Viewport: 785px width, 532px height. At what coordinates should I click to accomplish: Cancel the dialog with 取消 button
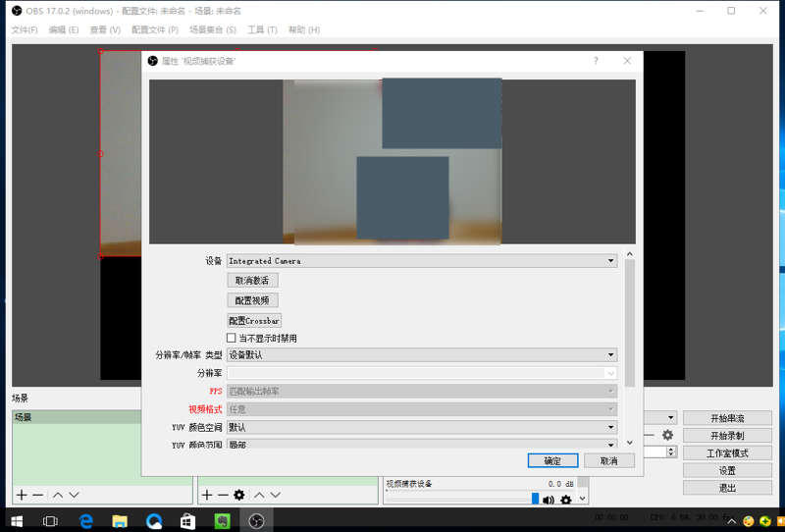coord(609,461)
